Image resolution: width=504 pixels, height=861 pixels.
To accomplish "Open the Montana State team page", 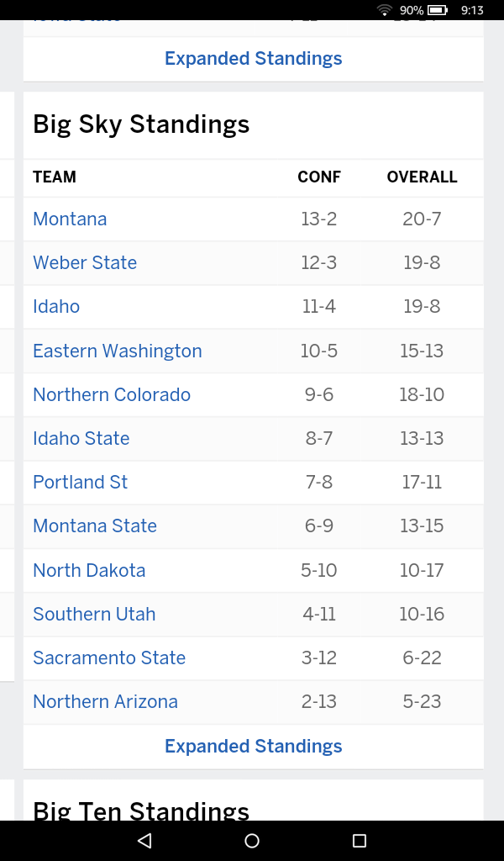I will click(x=94, y=526).
